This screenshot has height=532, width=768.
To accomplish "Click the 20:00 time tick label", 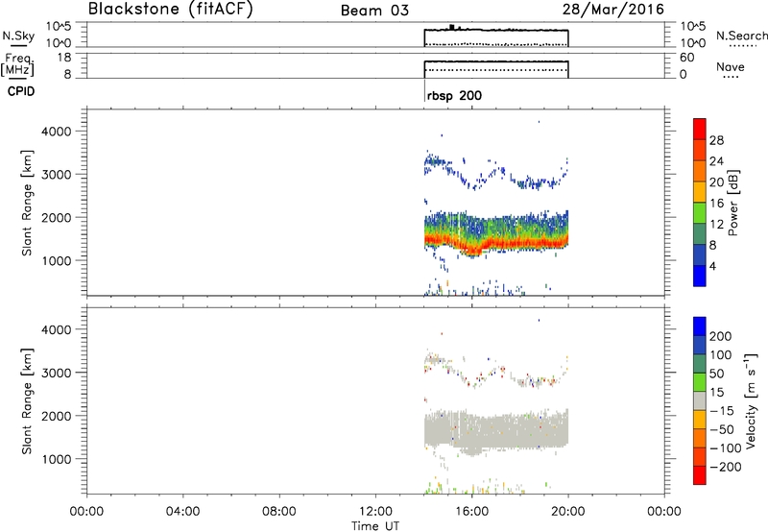I will click(x=567, y=512).
